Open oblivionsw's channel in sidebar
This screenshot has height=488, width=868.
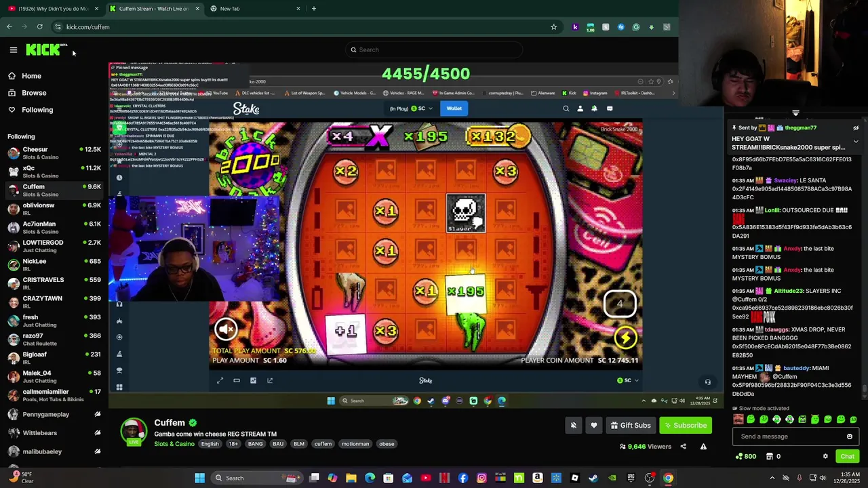[x=54, y=209]
